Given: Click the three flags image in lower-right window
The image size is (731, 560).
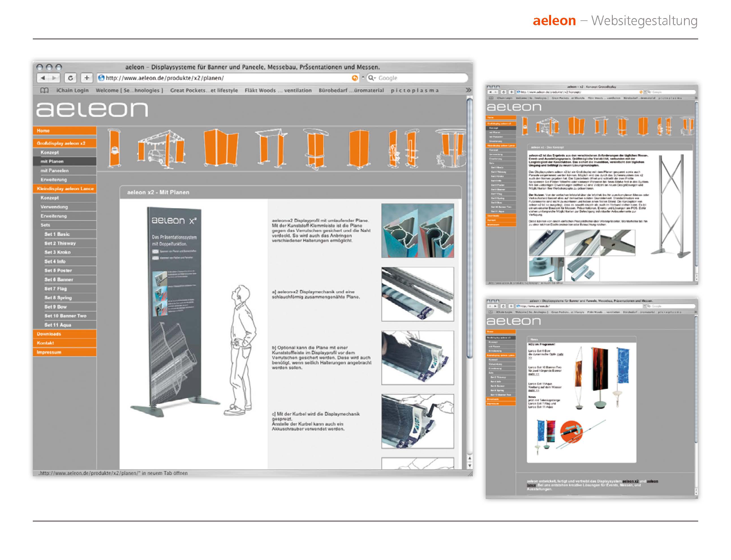Looking at the screenshot, I should tap(602, 377).
